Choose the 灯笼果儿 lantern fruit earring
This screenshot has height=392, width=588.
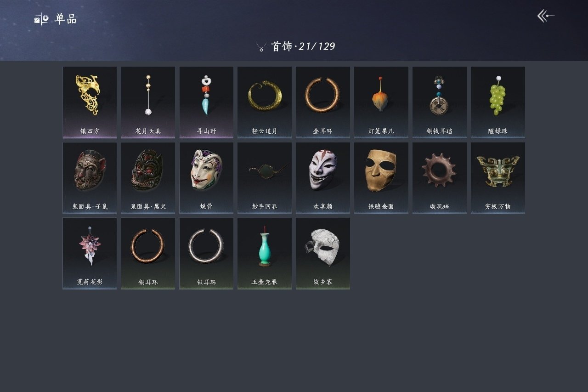381,102
